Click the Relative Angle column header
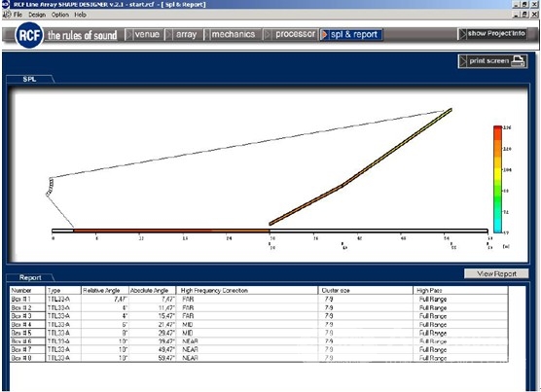 [x=105, y=290]
